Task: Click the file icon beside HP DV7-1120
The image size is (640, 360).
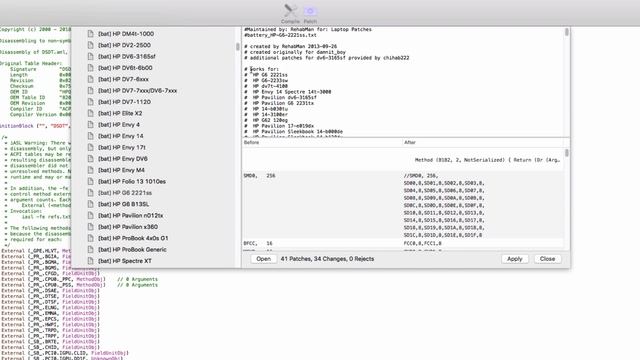Action: (x=91, y=102)
